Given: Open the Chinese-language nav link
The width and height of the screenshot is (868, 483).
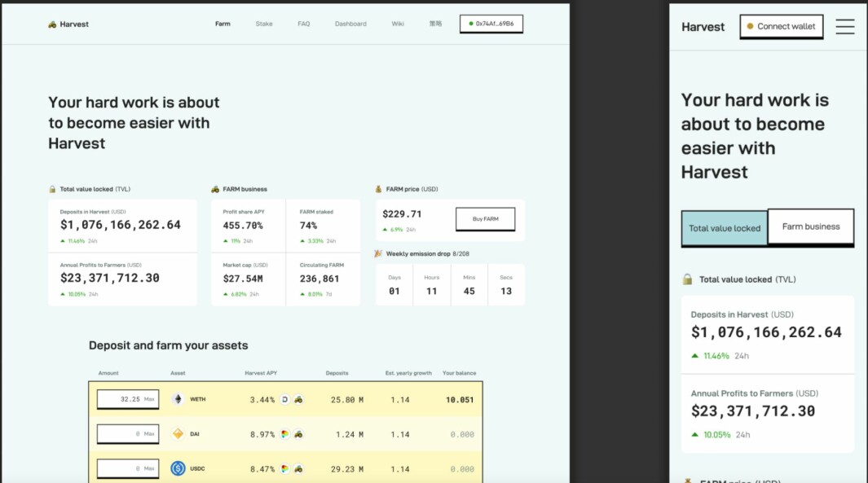Looking at the screenshot, I should 436,24.
